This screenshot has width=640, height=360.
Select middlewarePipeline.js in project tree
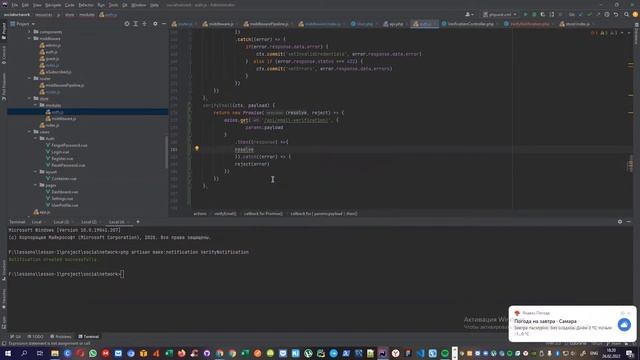tap(62, 85)
